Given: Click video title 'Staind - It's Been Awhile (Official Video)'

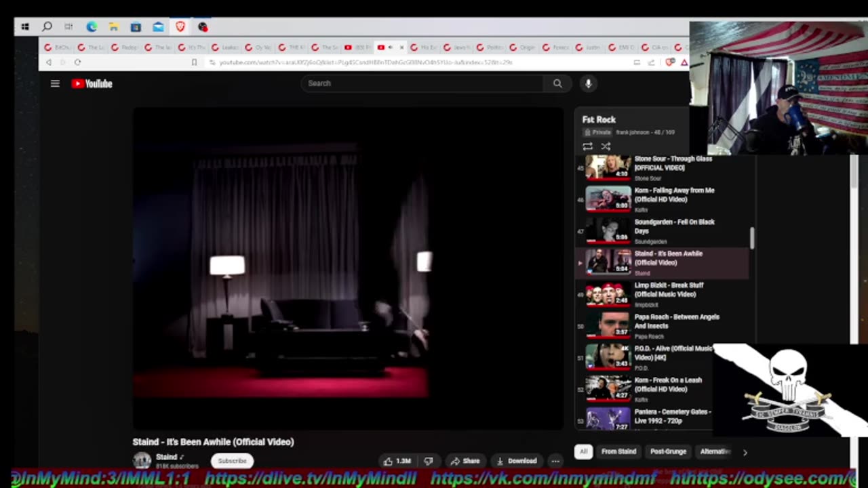Looking at the screenshot, I should click(214, 442).
